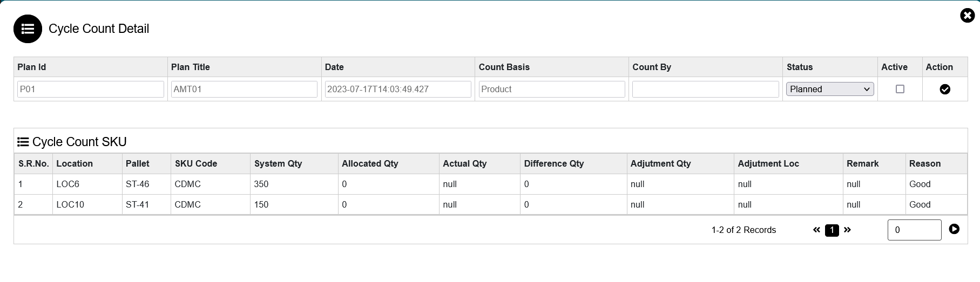Click the checkmark Action icon
980x282 pixels.
coord(944,90)
